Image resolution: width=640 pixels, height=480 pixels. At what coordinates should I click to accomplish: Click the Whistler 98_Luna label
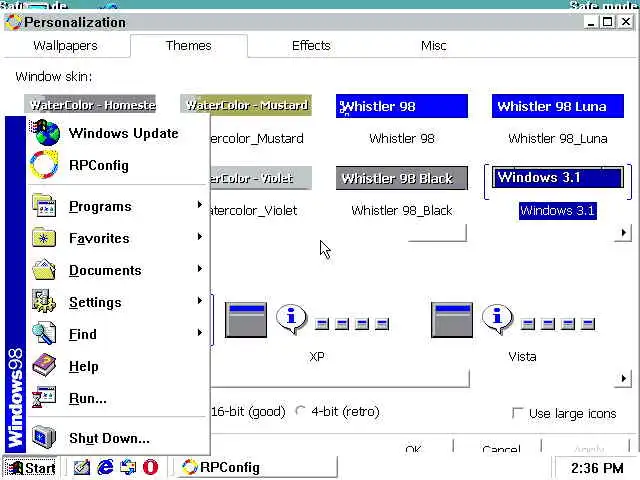(558, 138)
